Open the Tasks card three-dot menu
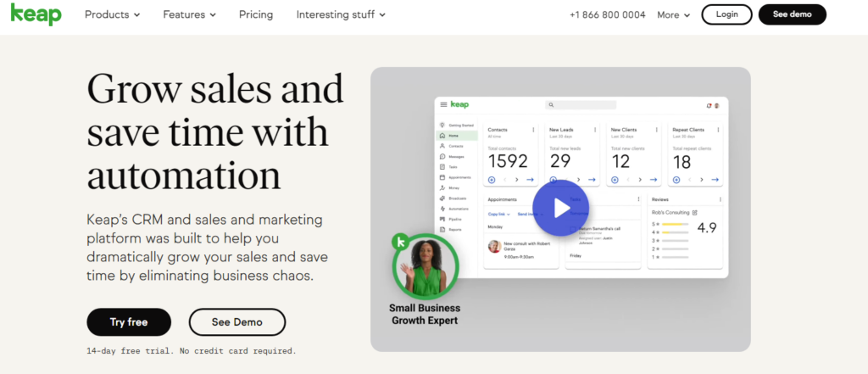The height and width of the screenshot is (374, 868). click(x=638, y=199)
